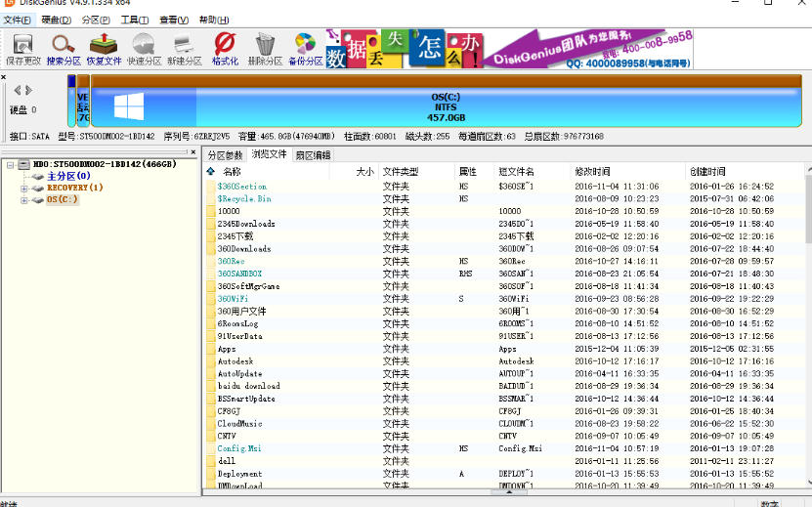
Task: Select OS(C:) in the tree
Action: point(63,199)
